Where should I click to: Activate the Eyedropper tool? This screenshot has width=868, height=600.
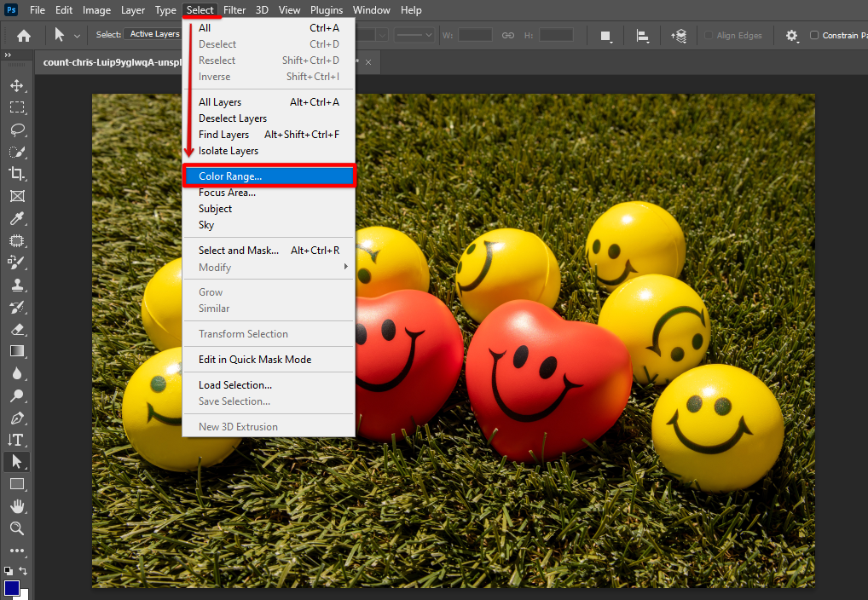[x=16, y=218]
